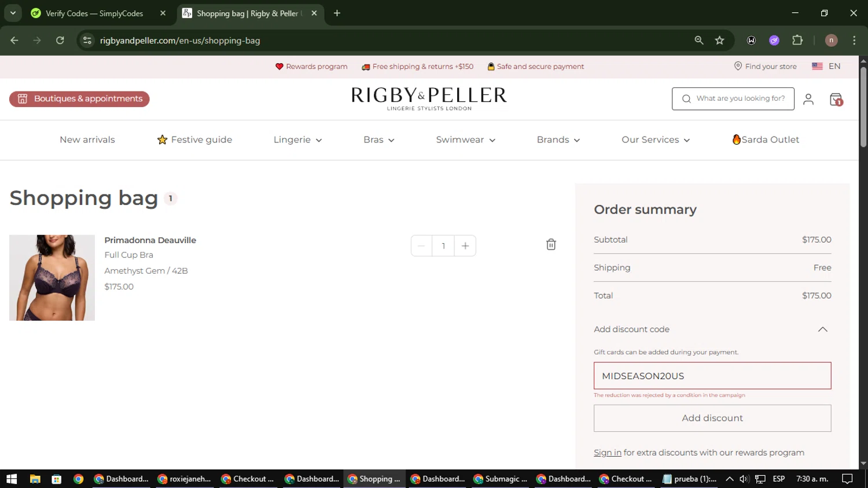Open the account profile icon

808,100
